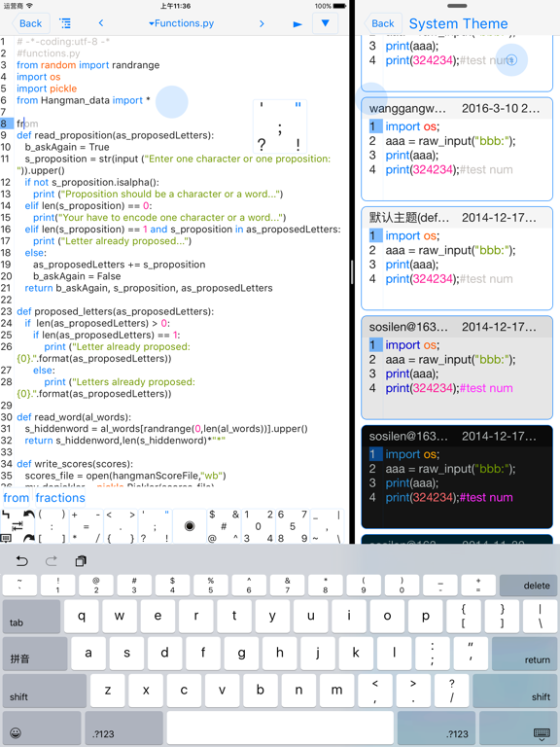Tap the undo/redo and indent editing key cluster

tap(17, 526)
